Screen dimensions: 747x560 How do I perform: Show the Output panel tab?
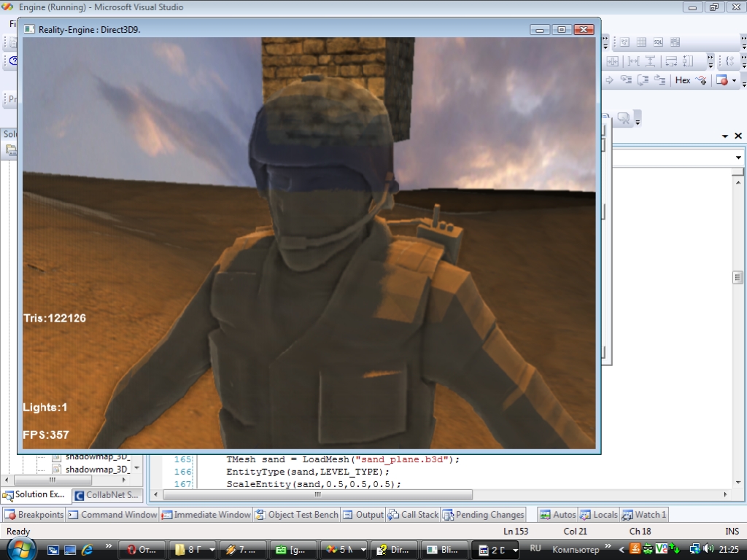(x=363, y=515)
